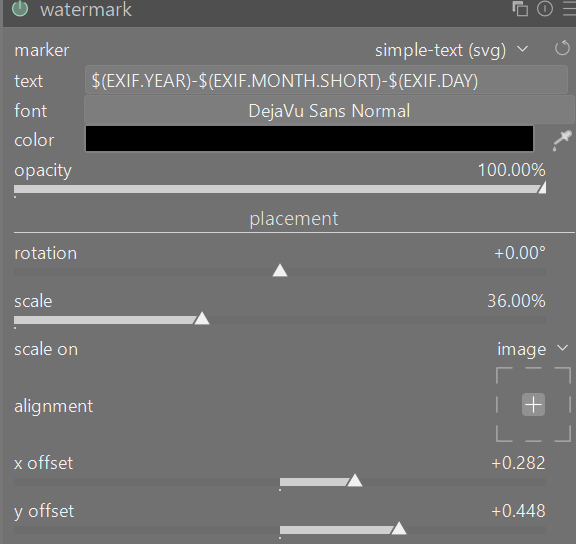Set alignment to top-right corner
Screen dimensions: 576x544
(563, 375)
